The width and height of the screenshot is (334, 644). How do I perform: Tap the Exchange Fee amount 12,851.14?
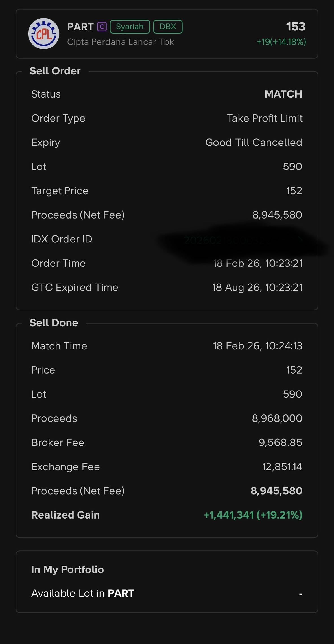(282, 467)
